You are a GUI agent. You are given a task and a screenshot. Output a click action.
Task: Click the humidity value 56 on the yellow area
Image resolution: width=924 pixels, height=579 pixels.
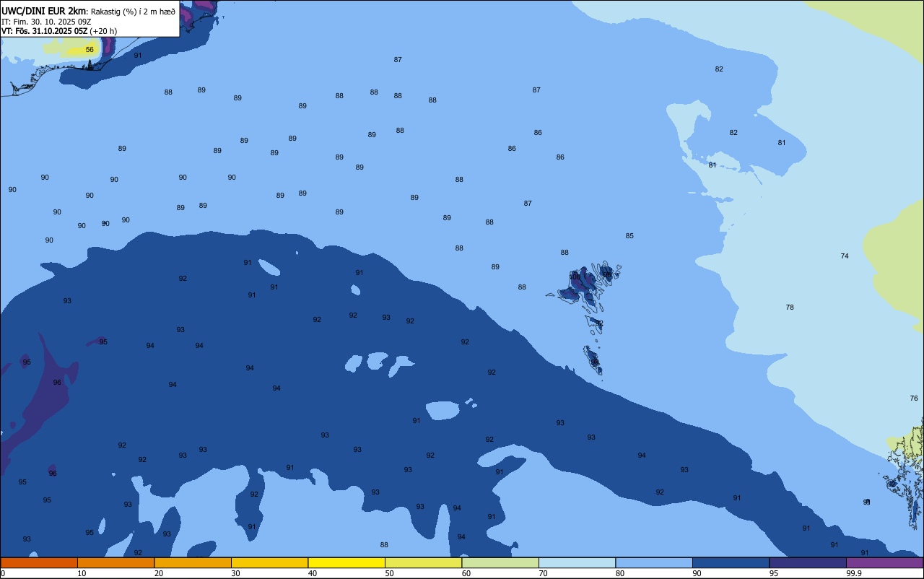(x=90, y=50)
